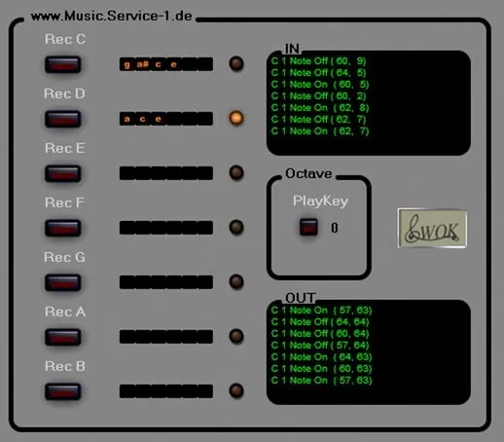Viewport: 504px width, 442px height.
Task: Click the Rec F indicator LED
Action: click(x=236, y=227)
